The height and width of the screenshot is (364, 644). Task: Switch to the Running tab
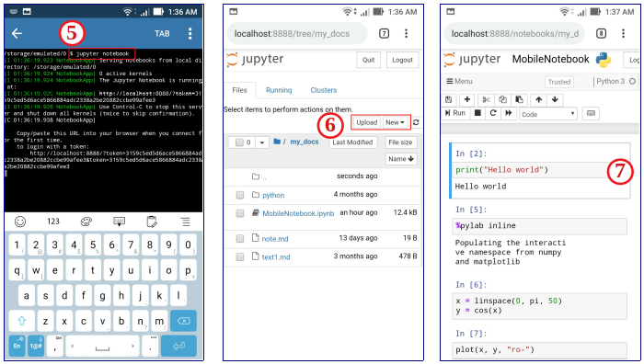click(279, 90)
